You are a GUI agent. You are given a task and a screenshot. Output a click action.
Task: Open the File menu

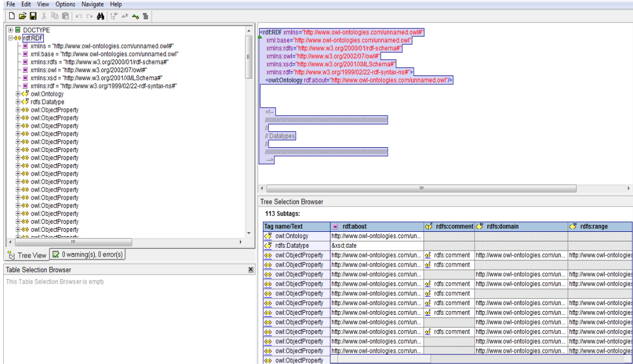tap(11, 4)
